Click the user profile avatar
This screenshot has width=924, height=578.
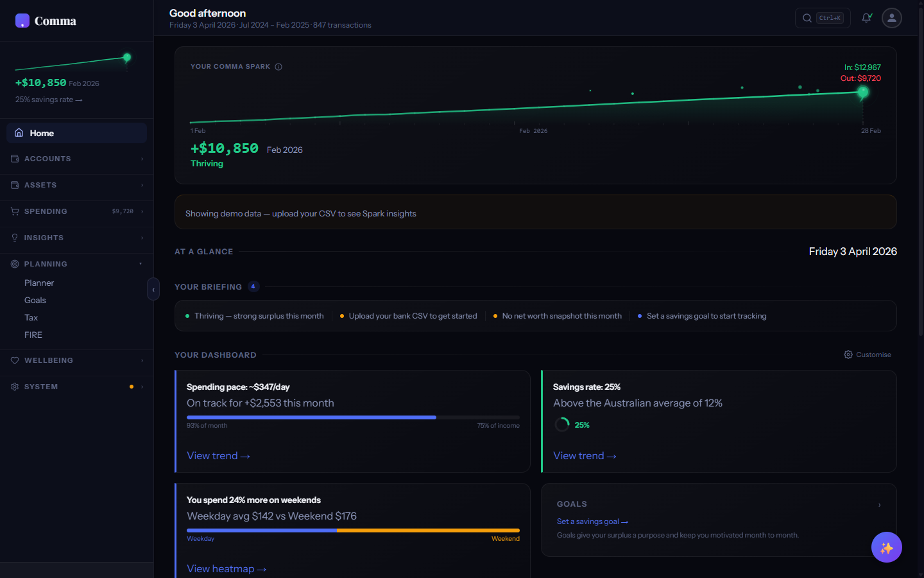pyautogui.click(x=891, y=18)
